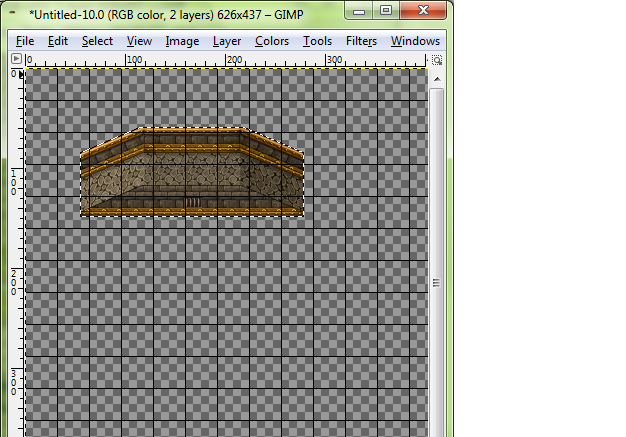Image resolution: width=626 pixels, height=437 pixels.
Task: Open the Image menu
Action: 182,41
